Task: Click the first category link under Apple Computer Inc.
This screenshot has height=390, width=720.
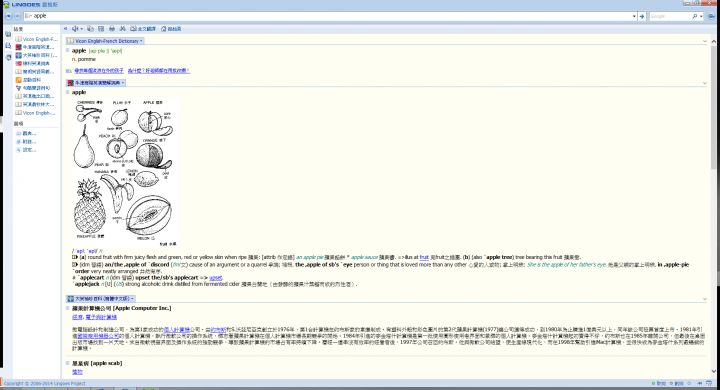Action: [77, 317]
